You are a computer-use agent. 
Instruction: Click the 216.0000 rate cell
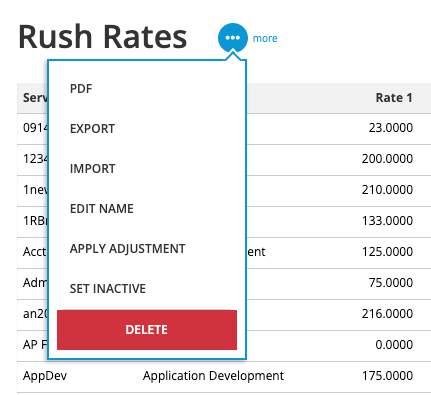[x=387, y=314]
